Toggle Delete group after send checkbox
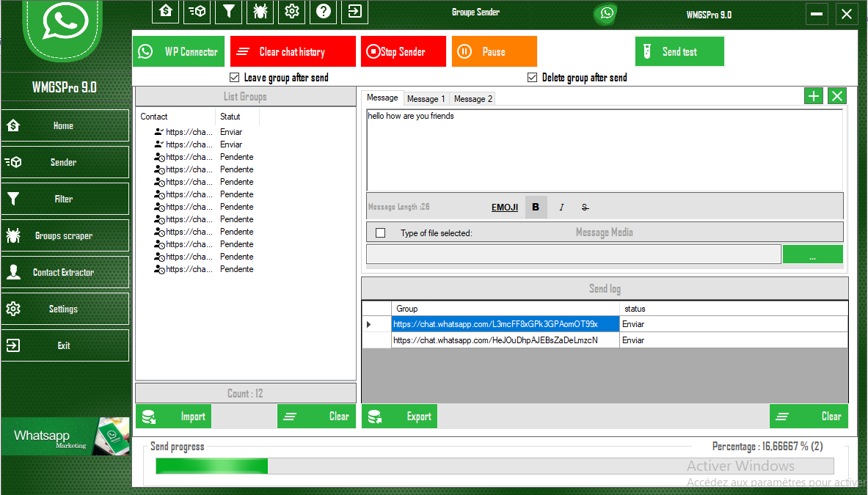Image resolution: width=868 pixels, height=495 pixels. click(x=532, y=78)
